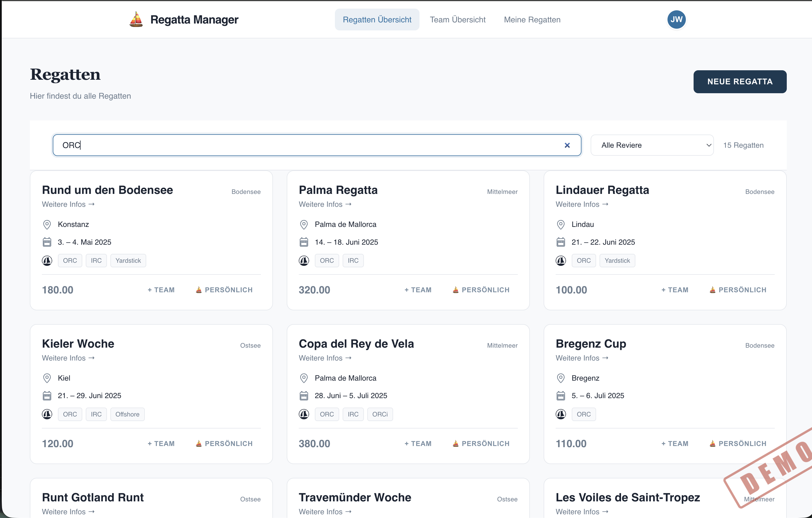Expand the Alle Reviere dropdown
Viewport: 812px width, 518px height.
(x=652, y=145)
